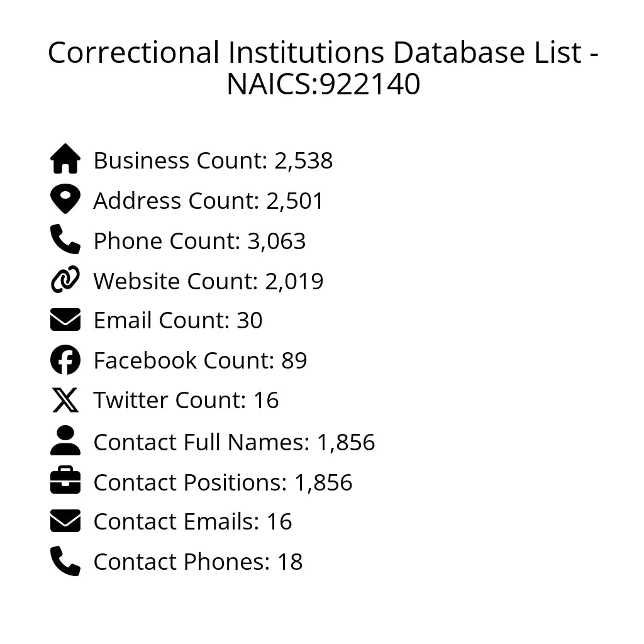Click the Facebook logo icon
This screenshot has height=644, width=644.
point(65,360)
